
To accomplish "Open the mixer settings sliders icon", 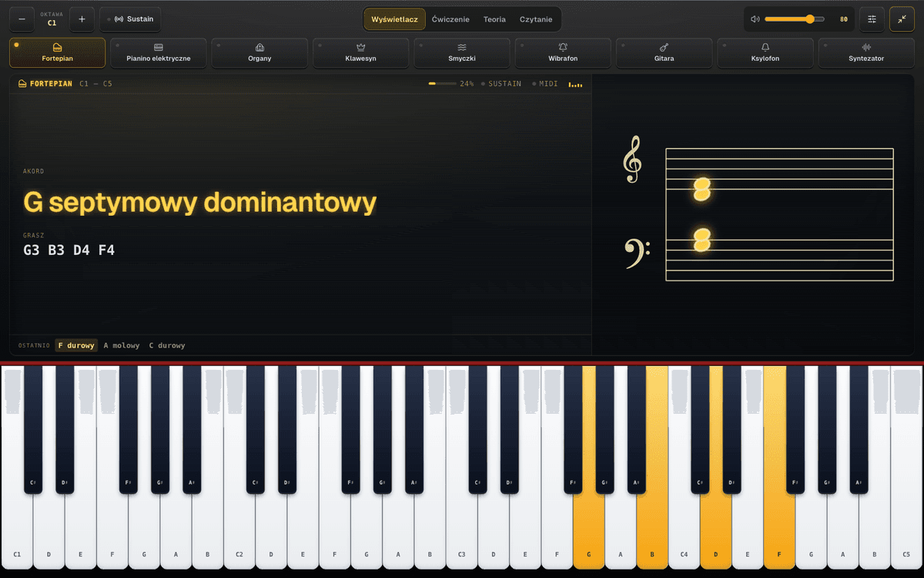I will (x=872, y=19).
